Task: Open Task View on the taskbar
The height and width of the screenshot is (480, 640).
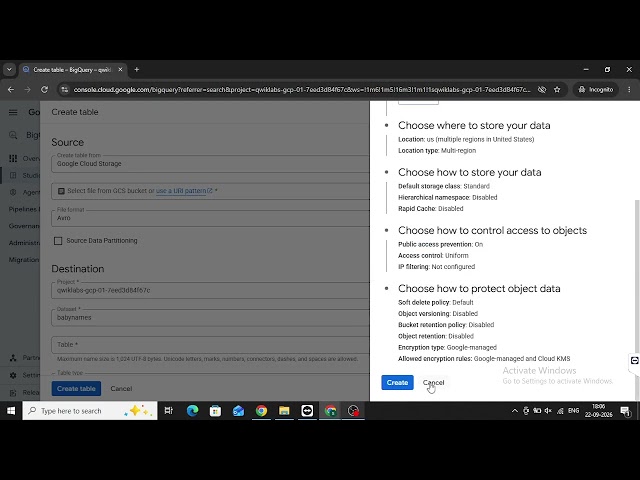Action: tap(169, 411)
